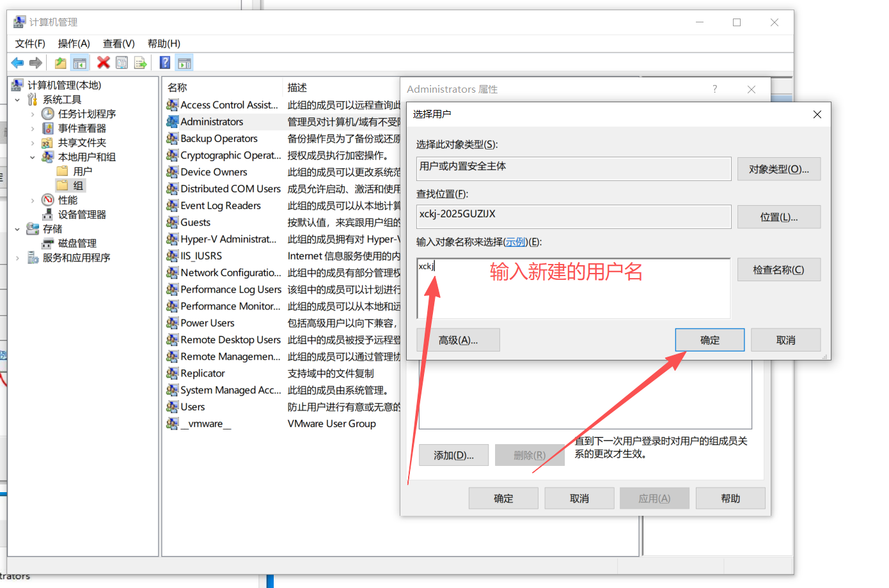Open the 示例 examples link
The image size is (889, 588).
pyautogui.click(x=515, y=242)
